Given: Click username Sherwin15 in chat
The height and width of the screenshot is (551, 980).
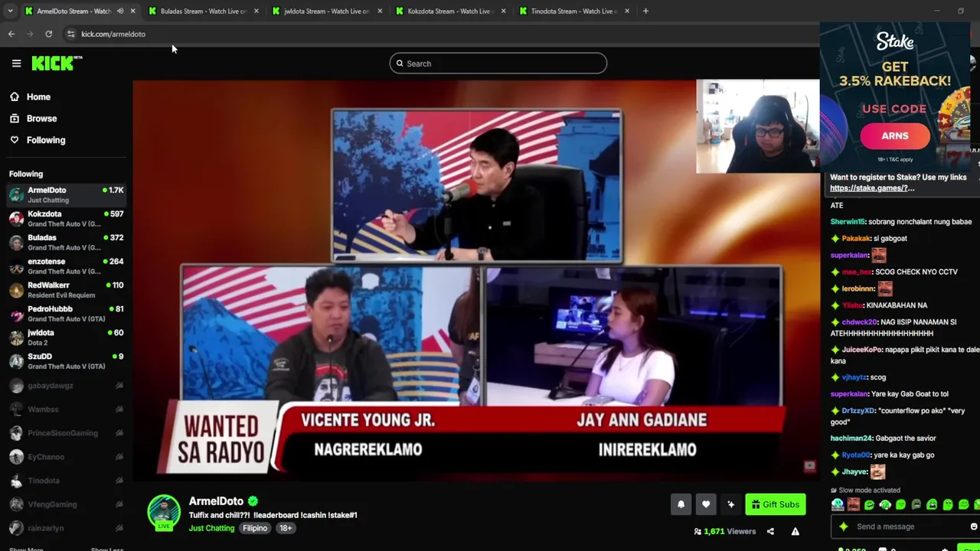Looking at the screenshot, I should point(848,222).
